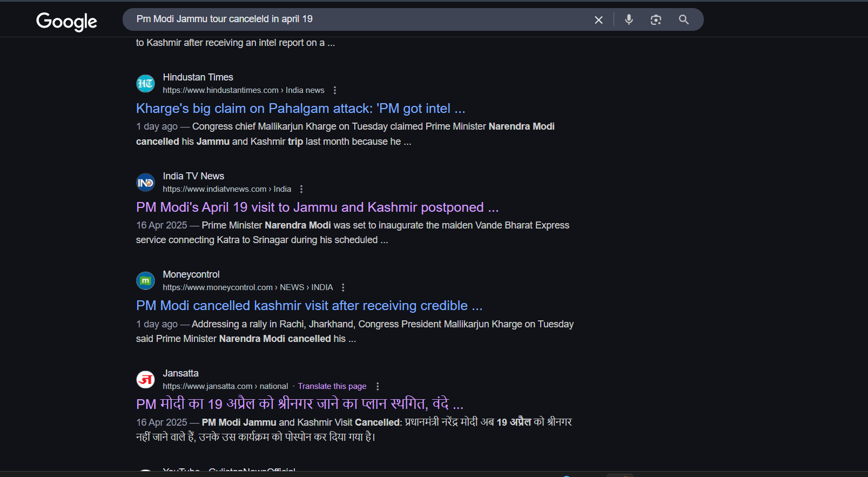Click Moneycontrol site name
The height and width of the screenshot is (477, 868).
coord(191,274)
